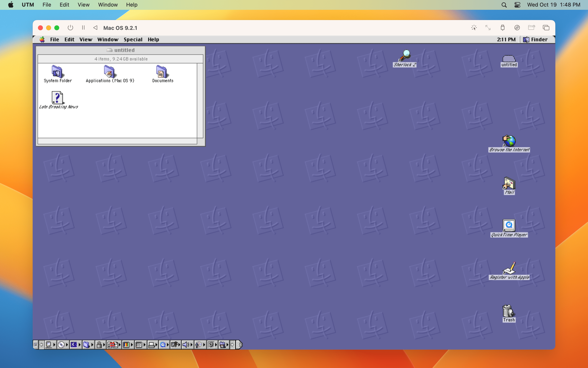Open the Mac OS 9 Edit menu

click(x=69, y=39)
